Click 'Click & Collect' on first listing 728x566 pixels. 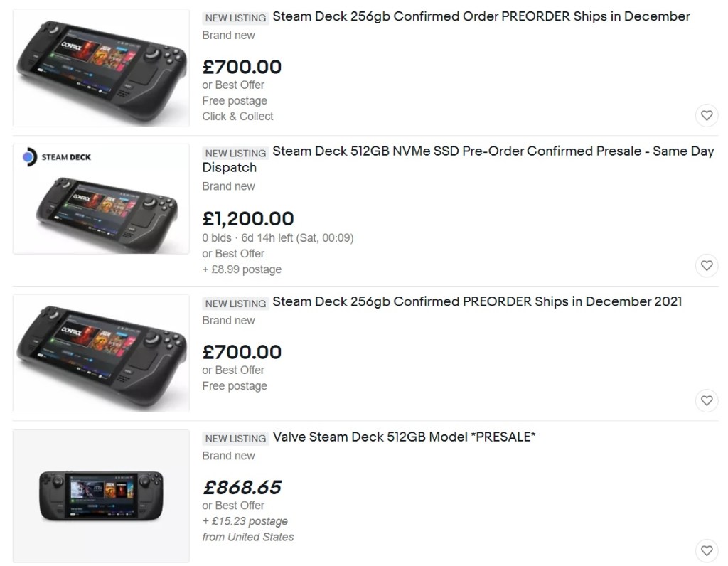[237, 116]
